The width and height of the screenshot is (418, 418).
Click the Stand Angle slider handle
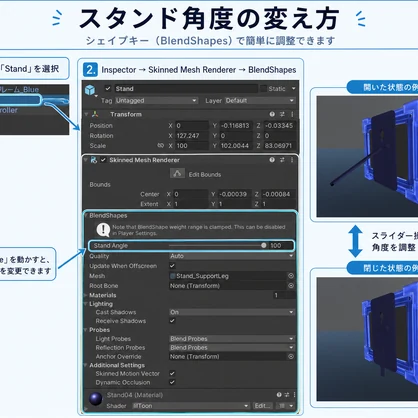[264, 246]
